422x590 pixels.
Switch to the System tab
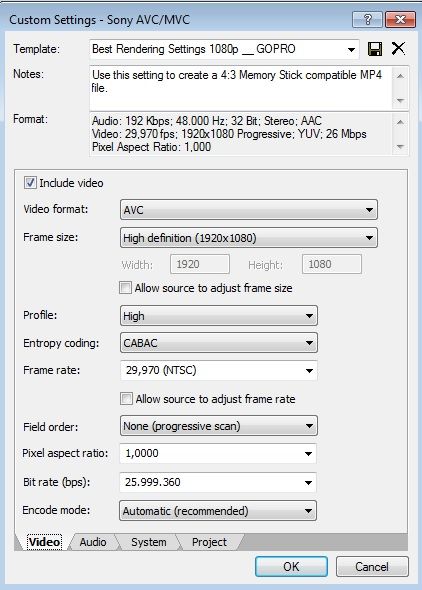[149, 542]
